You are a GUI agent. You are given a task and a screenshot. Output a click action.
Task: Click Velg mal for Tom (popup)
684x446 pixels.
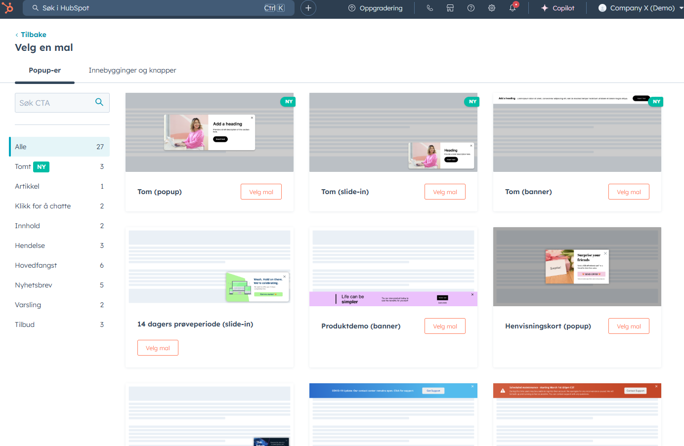(261, 192)
